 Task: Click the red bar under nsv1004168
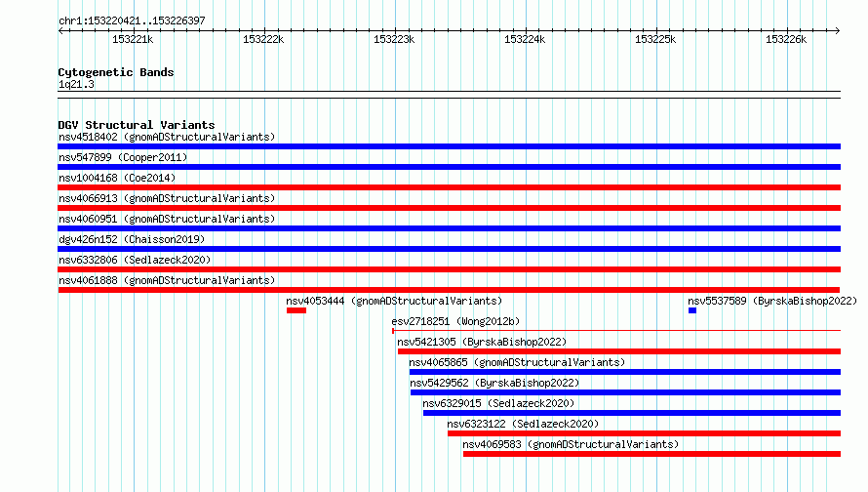(x=449, y=187)
